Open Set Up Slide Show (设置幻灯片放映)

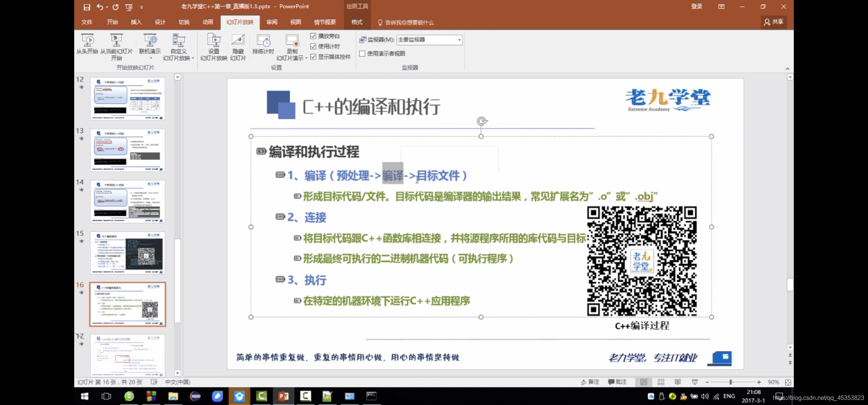[x=214, y=47]
